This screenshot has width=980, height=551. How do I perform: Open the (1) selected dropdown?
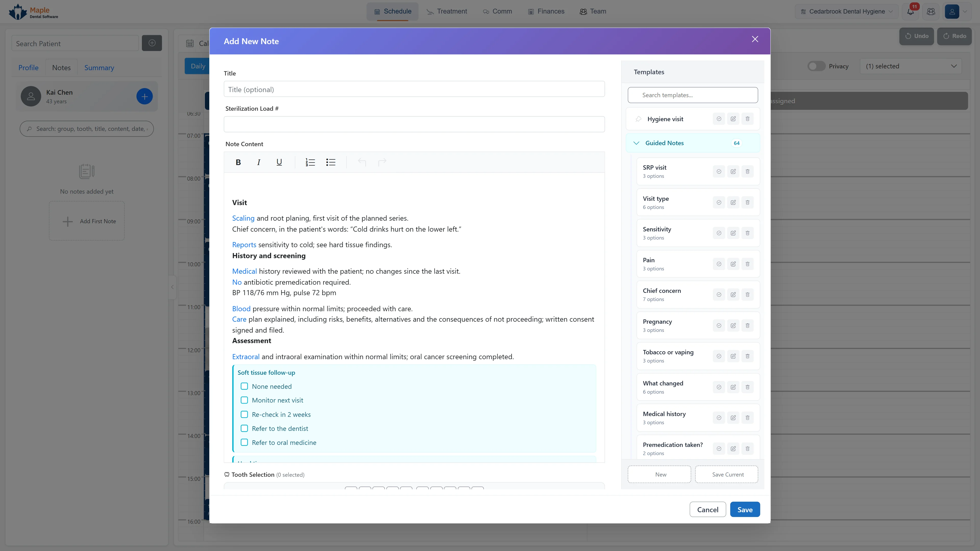click(910, 66)
